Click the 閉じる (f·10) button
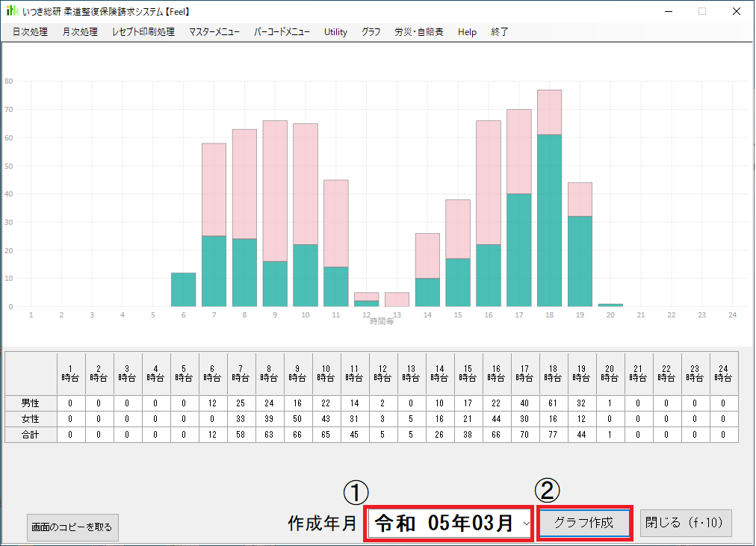This screenshot has width=756, height=546. point(685,524)
